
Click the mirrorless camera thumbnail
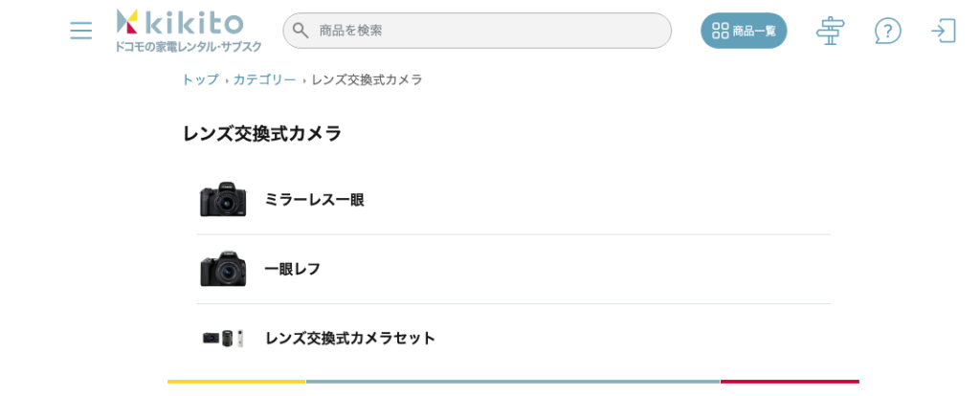point(223,200)
